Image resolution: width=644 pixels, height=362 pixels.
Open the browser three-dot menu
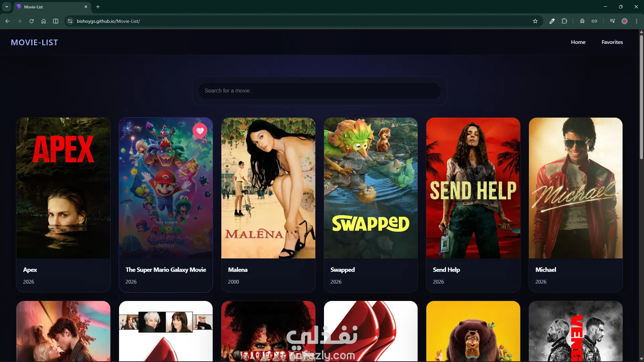(x=637, y=21)
